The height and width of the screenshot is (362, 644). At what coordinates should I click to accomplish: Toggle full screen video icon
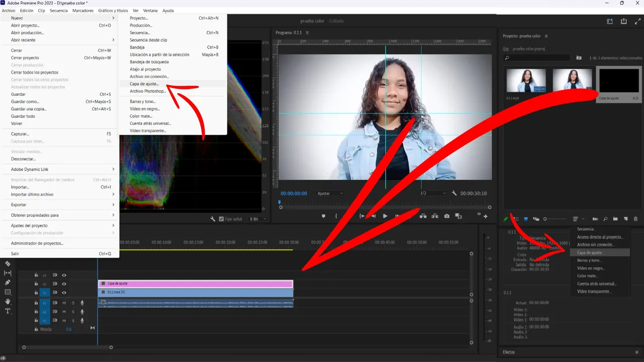point(638,21)
